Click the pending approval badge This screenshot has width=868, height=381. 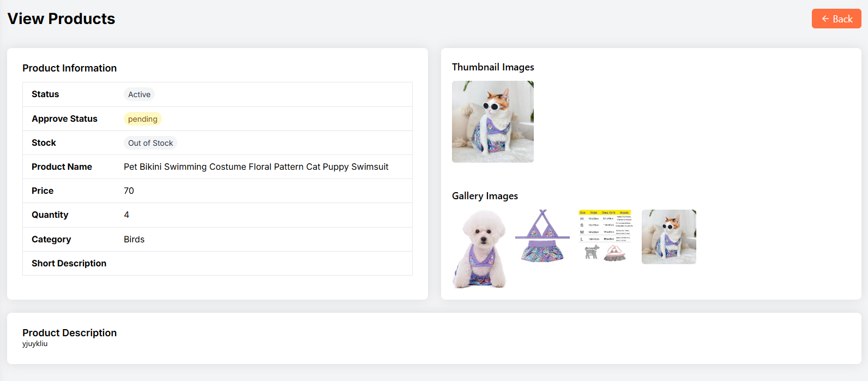click(x=142, y=119)
